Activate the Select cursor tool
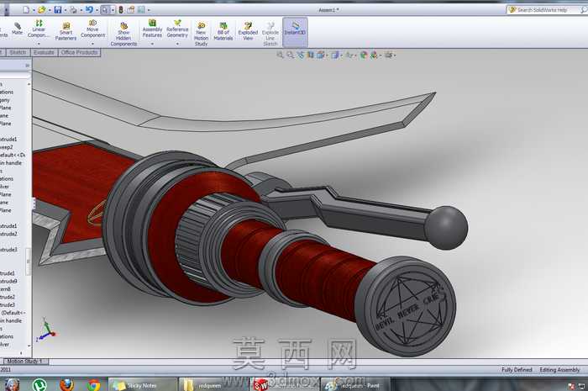The width and height of the screenshot is (588, 391). coord(105,10)
